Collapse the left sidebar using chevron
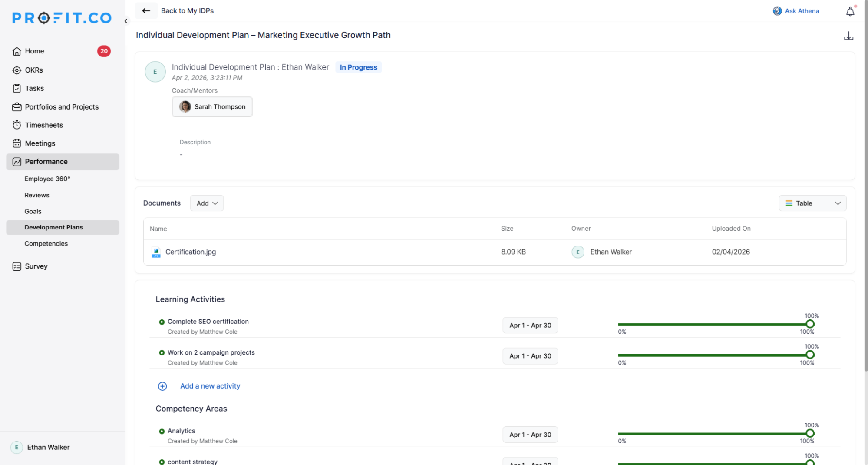868x465 pixels. [126, 21]
